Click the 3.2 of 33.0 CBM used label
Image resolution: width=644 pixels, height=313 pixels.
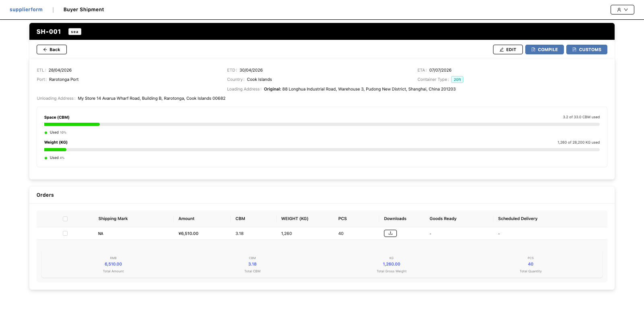point(581,117)
